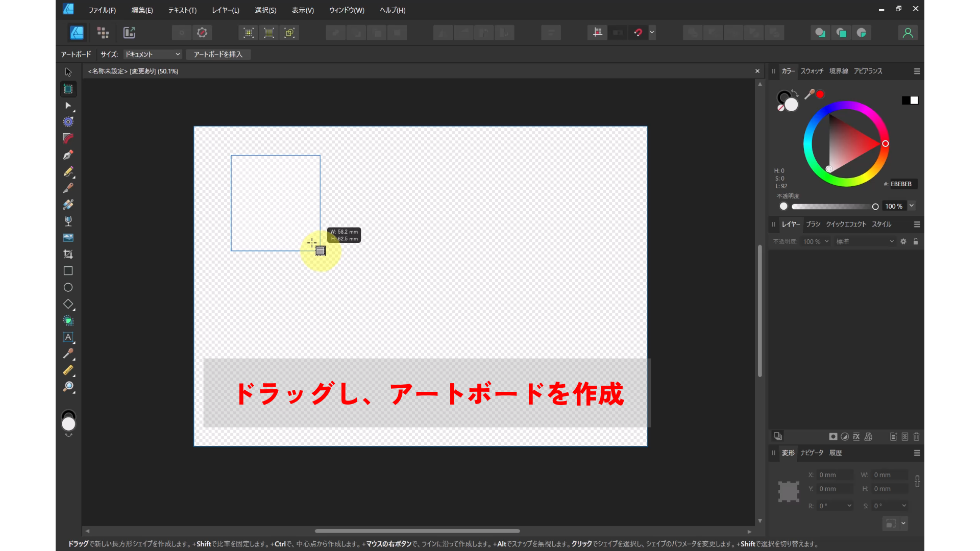Select the Artistic Text tool
The width and height of the screenshot is (980, 551).
(68, 337)
